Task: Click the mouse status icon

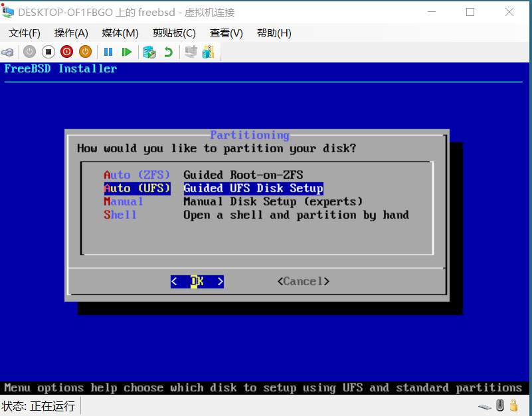Action: pyautogui.click(x=499, y=405)
